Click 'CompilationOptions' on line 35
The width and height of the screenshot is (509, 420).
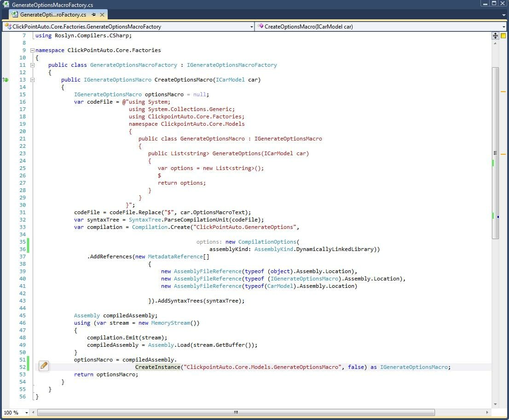click(x=267, y=242)
